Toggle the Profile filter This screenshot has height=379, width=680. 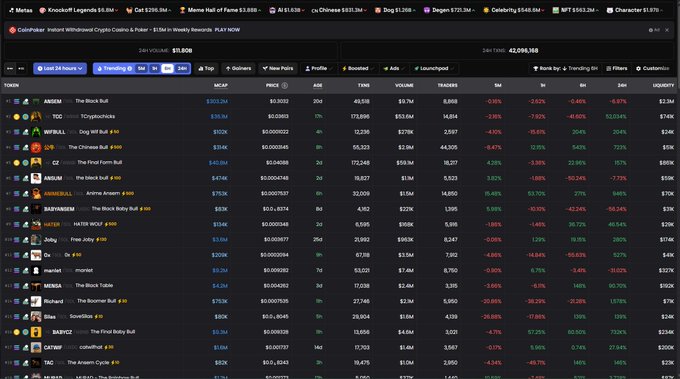318,69
